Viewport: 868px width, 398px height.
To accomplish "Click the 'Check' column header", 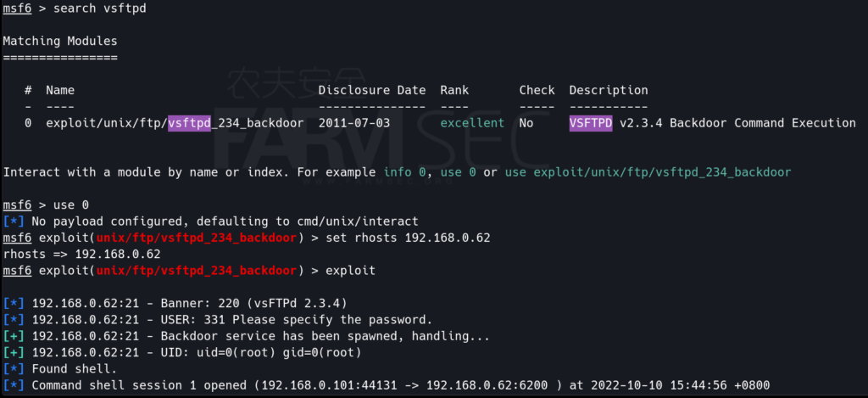I will pyautogui.click(x=537, y=90).
